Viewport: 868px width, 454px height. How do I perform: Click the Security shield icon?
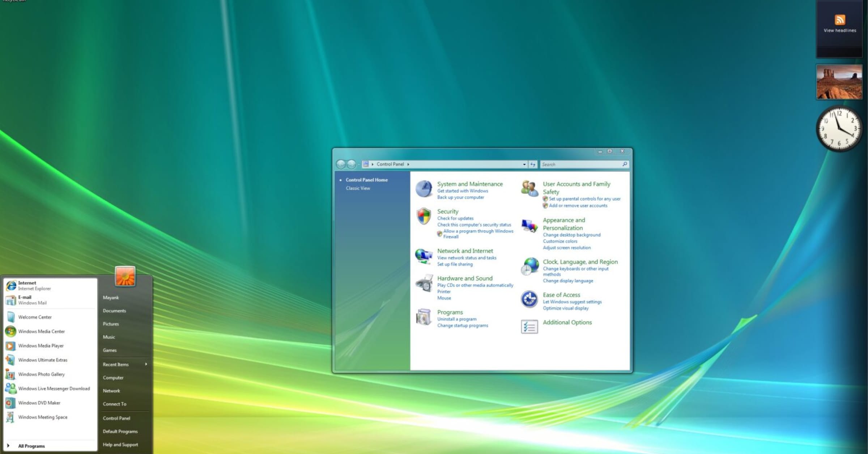click(x=424, y=216)
